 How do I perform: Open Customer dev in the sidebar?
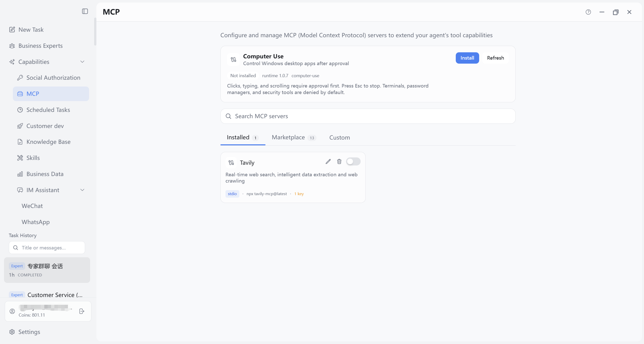(x=51, y=126)
